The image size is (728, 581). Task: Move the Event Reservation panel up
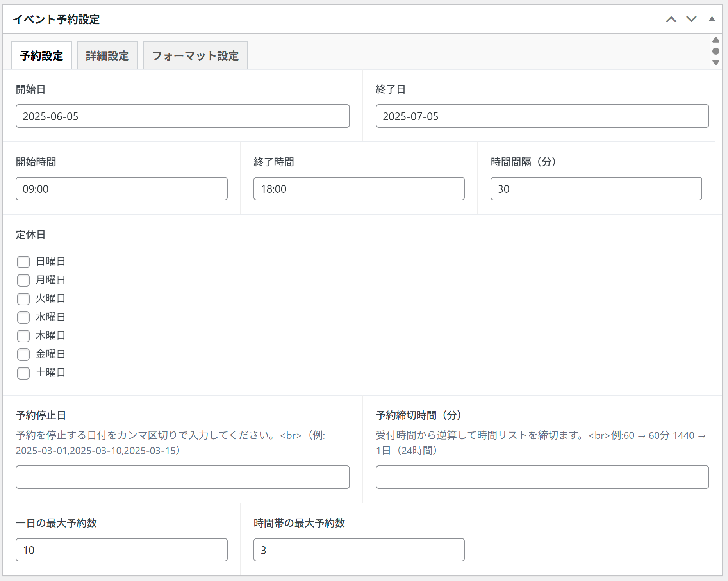[671, 19]
